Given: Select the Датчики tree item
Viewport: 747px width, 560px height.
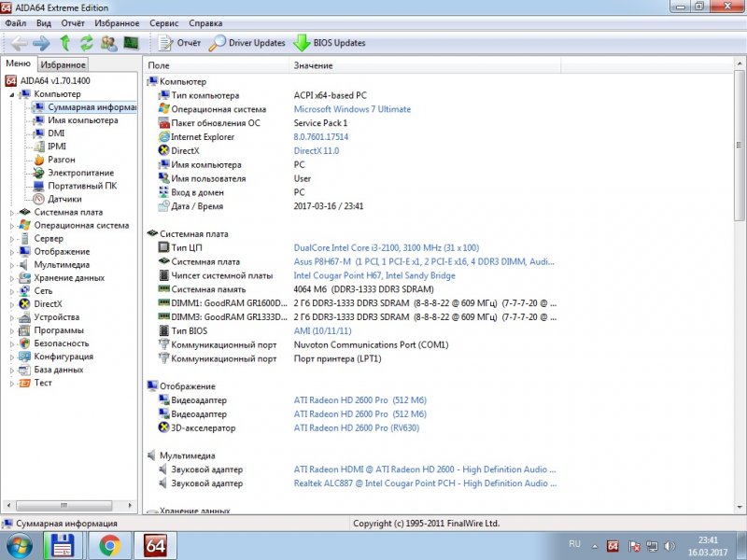Looking at the screenshot, I should click(x=64, y=199).
